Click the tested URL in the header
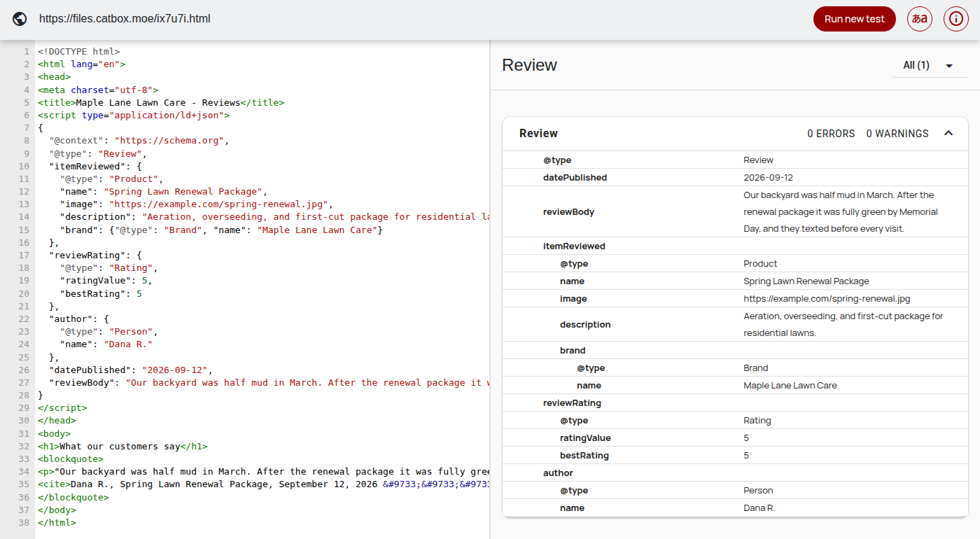 (x=125, y=19)
